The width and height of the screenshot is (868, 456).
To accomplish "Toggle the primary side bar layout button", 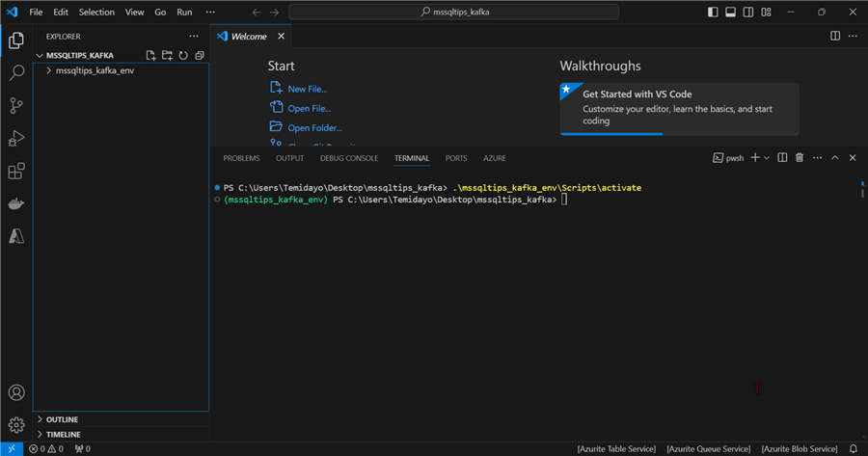I will (713, 13).
